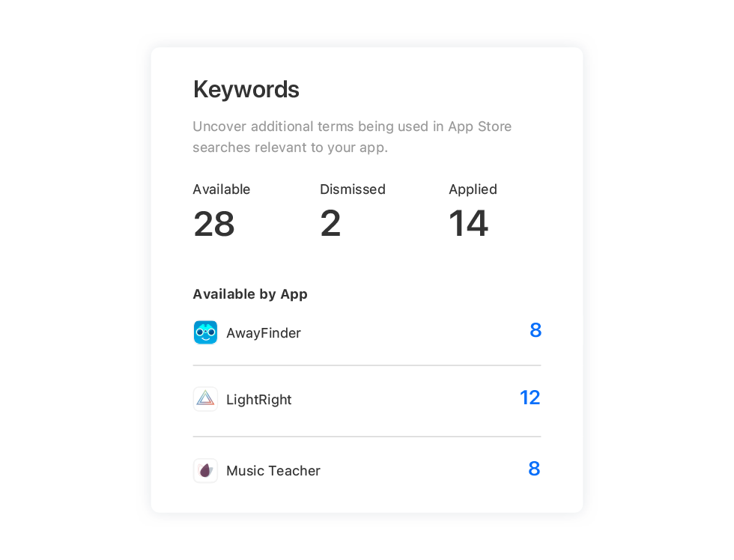The width and height of the screenshot is (734, 560).
Task: Click the 'Available by App' section heading
Action: tap(250, 294)
